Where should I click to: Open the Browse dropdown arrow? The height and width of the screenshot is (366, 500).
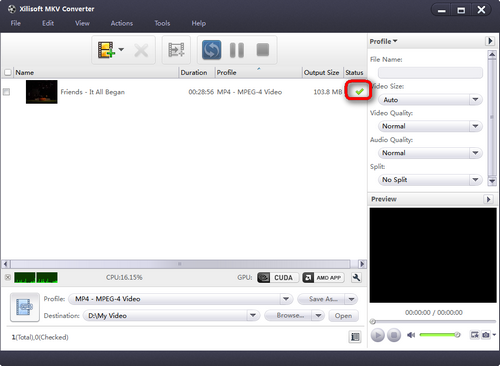(318, 315)
